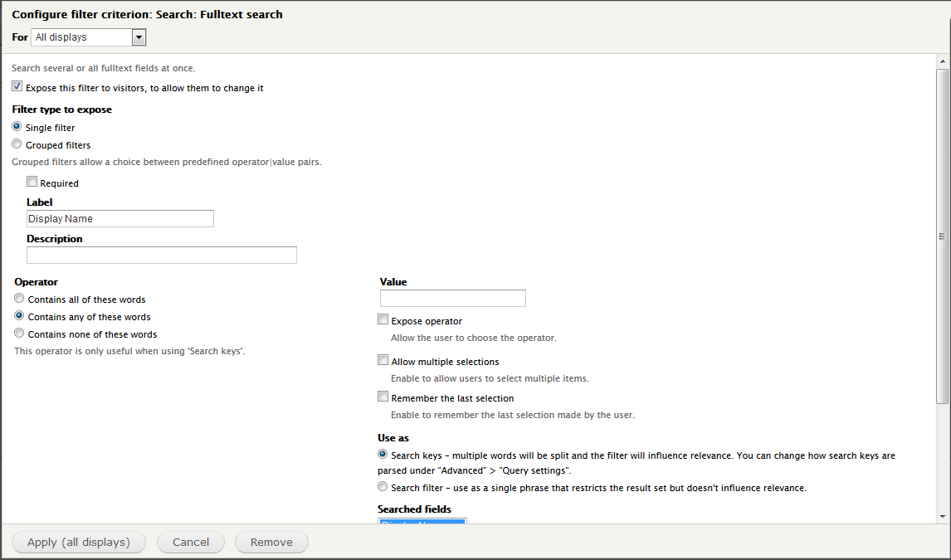Image resolution: width=951 pixels, height=560 pixels.
Task: Click Apply (all displays) button
Action: pyautogui.click(x=78, y=542)
